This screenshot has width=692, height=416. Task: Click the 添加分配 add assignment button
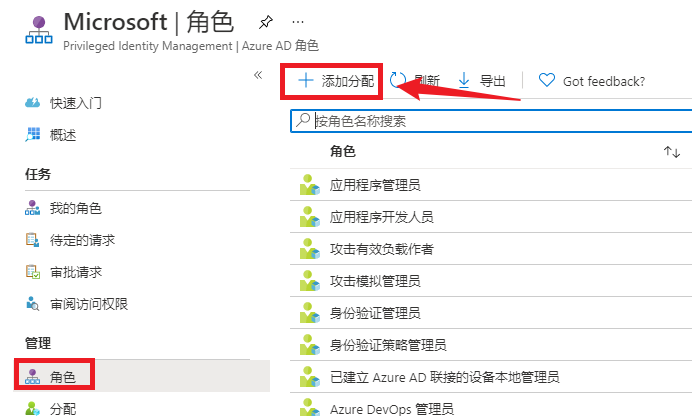click(x=336, y=81)
